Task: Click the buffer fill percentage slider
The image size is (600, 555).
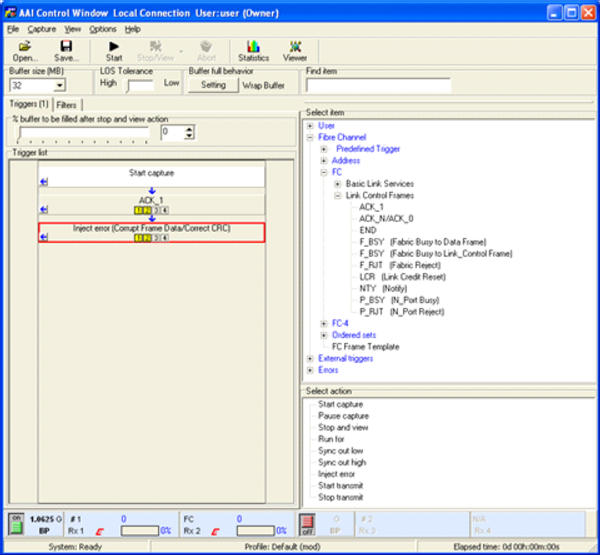Action: 85,132
